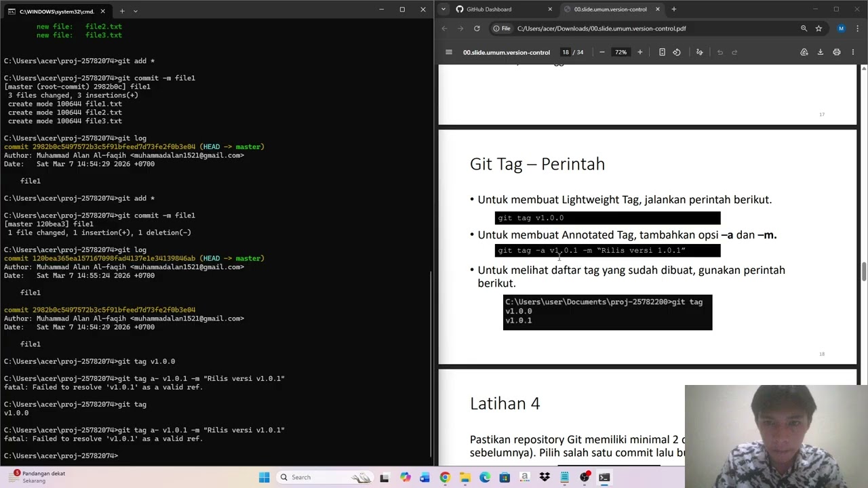Print the PDF document

(837, 52)
